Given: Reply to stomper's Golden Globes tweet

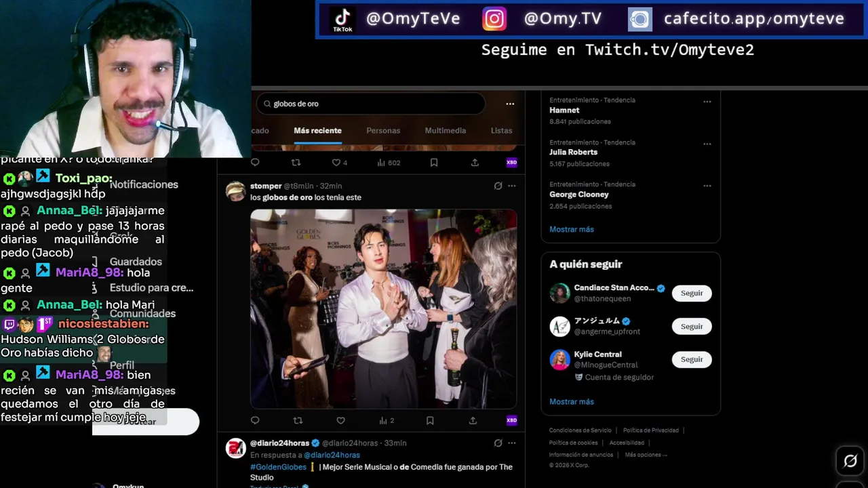Looking at the screenshot, I should tap(255, 420).
